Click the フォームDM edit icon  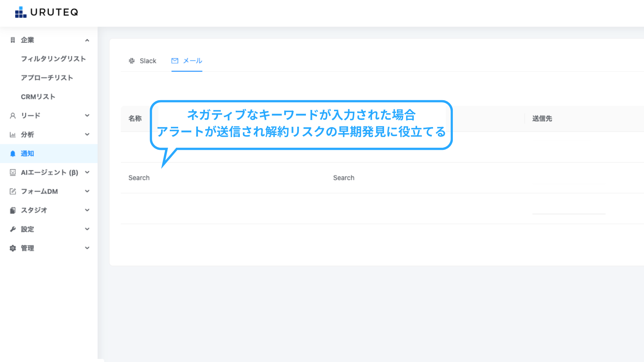point(13,191)
